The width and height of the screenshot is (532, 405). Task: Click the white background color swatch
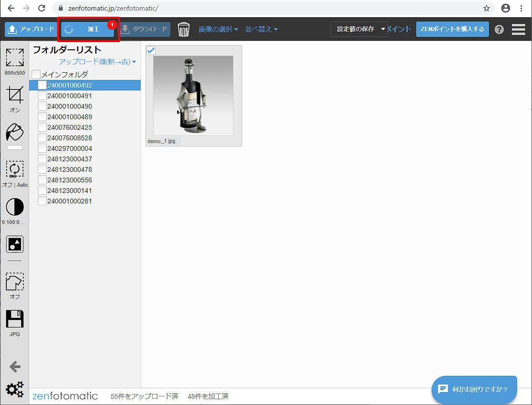point(14,147)
